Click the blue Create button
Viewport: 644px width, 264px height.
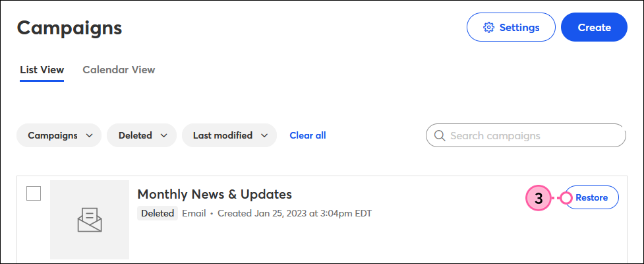(x=595, y=27)
